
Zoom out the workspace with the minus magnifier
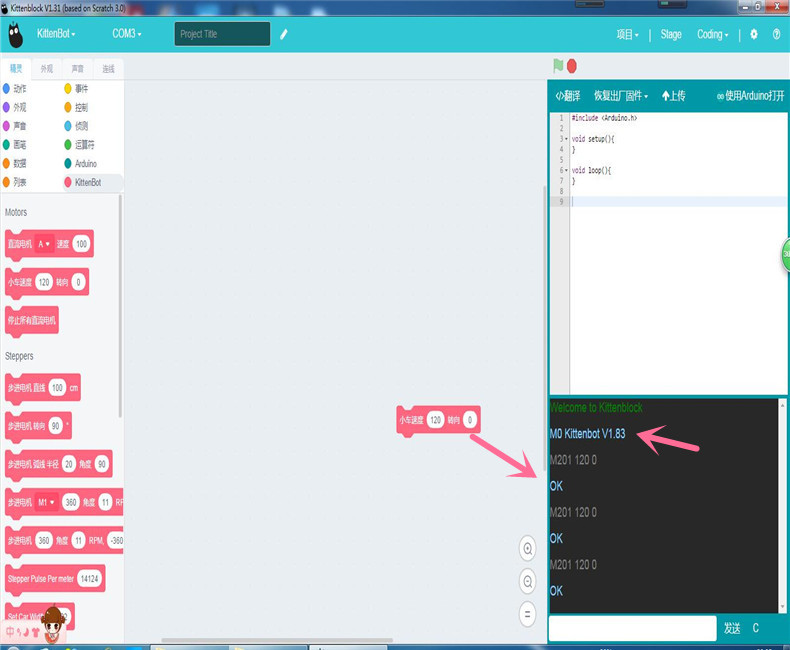click(528, 581)
